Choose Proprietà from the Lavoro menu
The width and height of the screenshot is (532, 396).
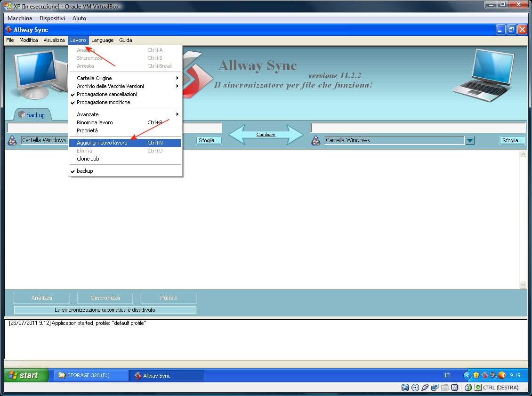[x=125, y=130]
